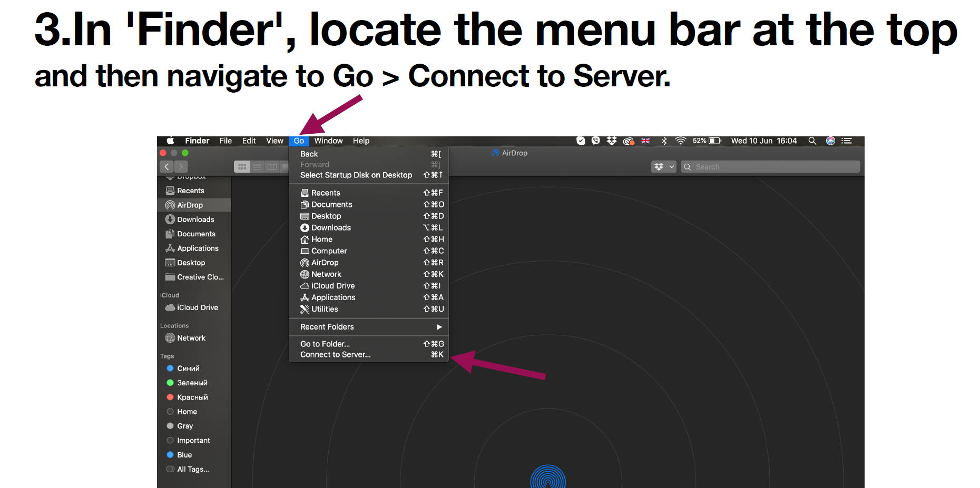Open the Help menu
Image resolution: width=980 pixels, height=488 pixels.
[x=361, y=141]
